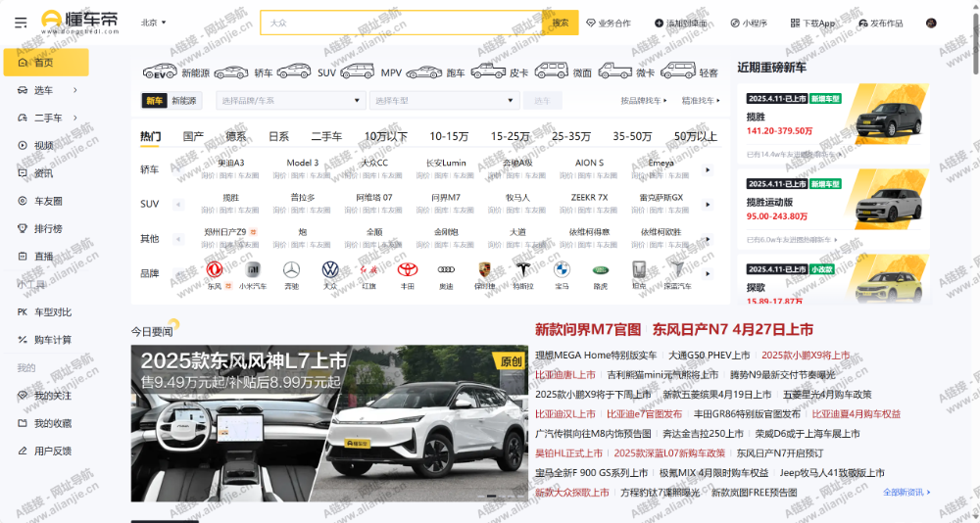The height and width of the screenshot is (523, 980).
Task: Show next cars in 轿车 row
Action: 708,170
